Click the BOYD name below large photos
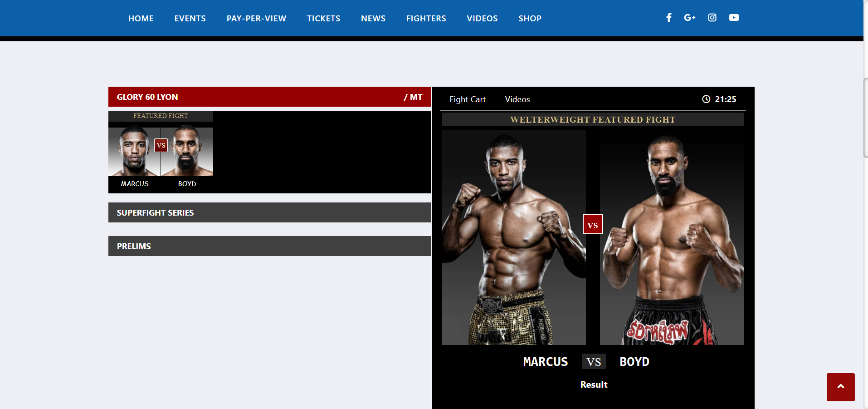This screenshot has height=409, width=868. (634, 362)
